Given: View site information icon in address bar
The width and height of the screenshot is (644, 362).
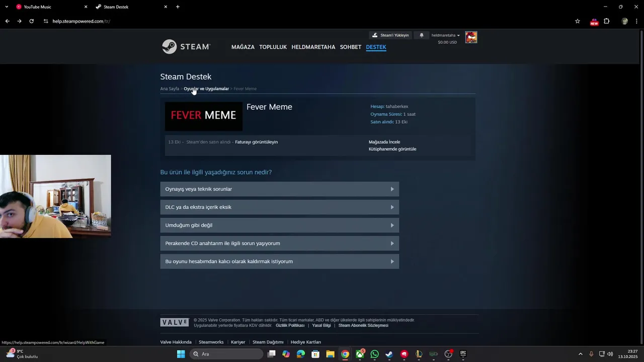Looking at the screenshot, I should pos(46,21).
